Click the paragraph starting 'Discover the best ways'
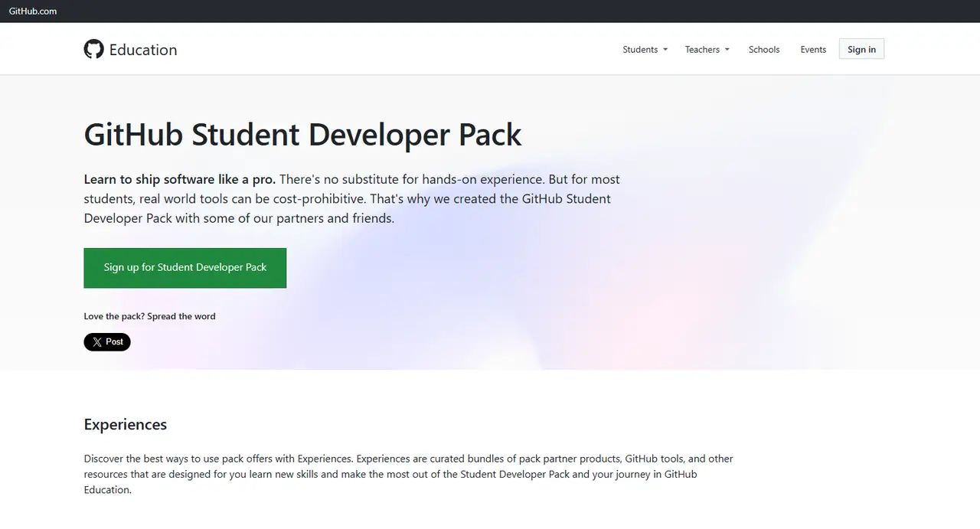The height and width of the screenshot is (529, 980). coord(409,474)
